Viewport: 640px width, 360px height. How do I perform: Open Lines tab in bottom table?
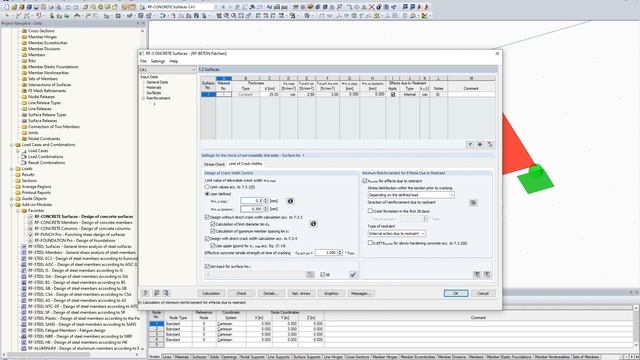click(x=167, y=357)
